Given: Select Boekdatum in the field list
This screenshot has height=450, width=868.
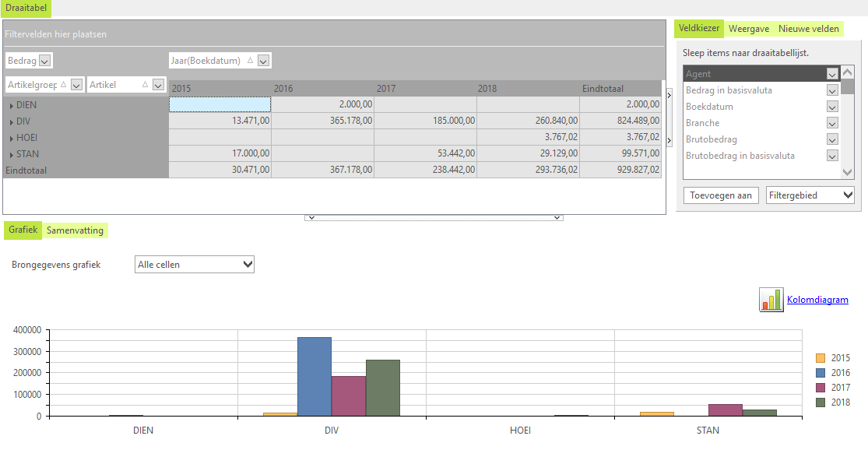Looking at the screenshot, I should pos(761,107).
